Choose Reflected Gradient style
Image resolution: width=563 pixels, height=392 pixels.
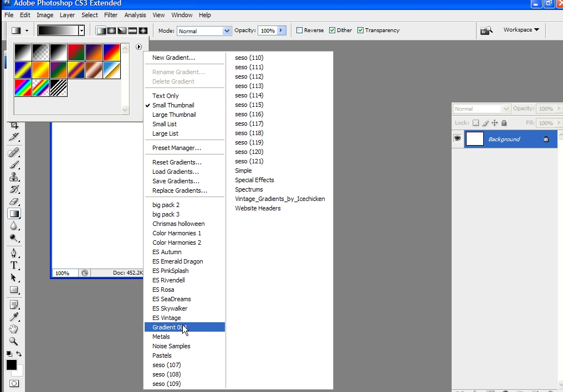132,30
